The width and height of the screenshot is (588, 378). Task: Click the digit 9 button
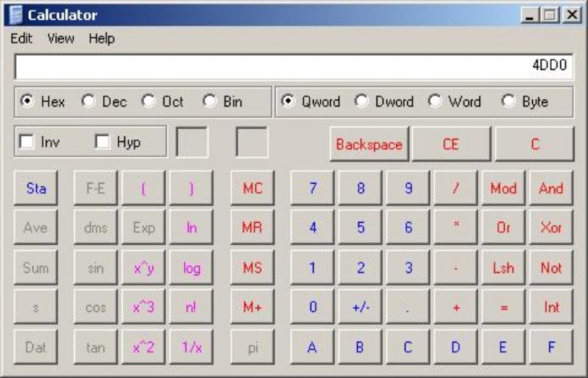409,188
